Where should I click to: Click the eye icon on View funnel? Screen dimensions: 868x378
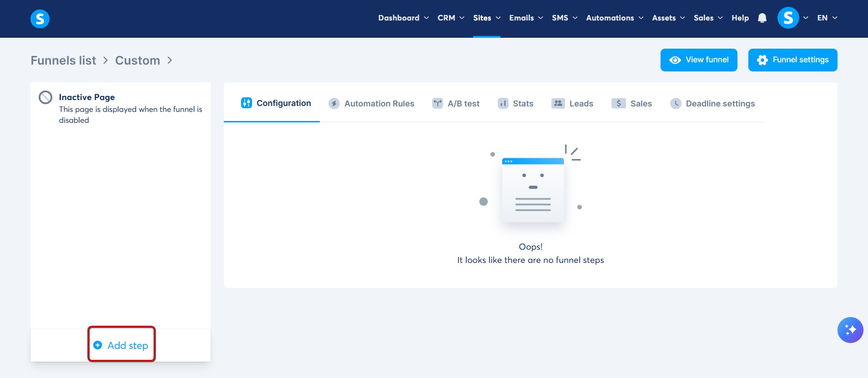coord(675,60)
